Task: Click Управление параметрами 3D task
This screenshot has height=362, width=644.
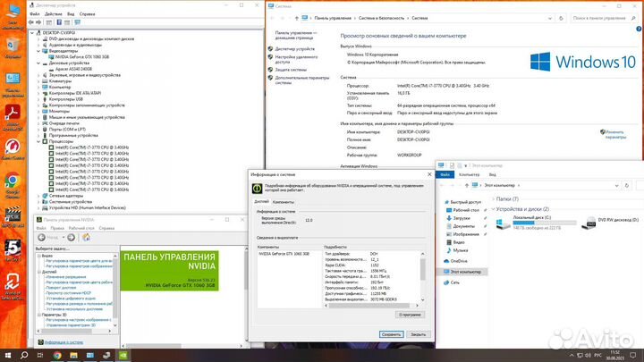Action: [71, 325]
